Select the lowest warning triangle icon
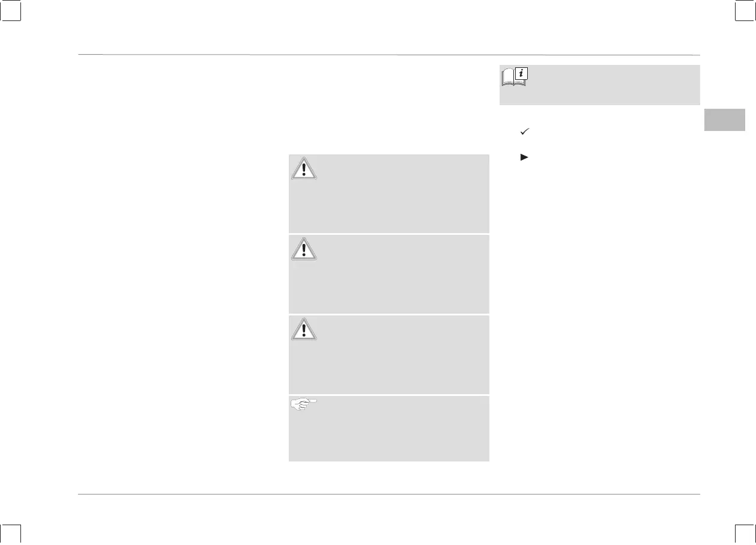 304,329
